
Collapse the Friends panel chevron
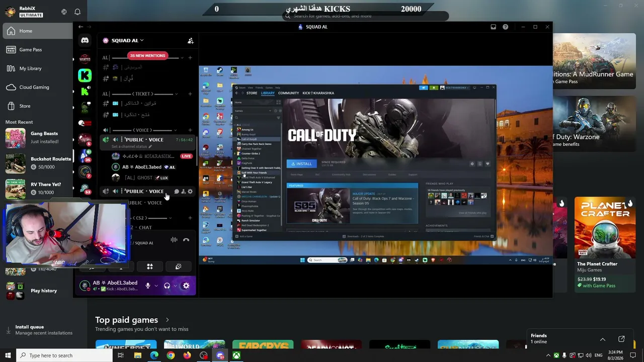click(603, 339)
